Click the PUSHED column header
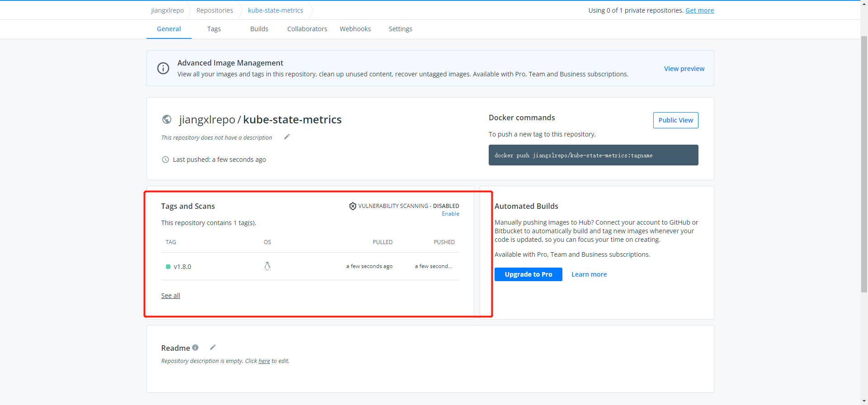The width and height of the screenshot is (868, 405). coord(444,242)
